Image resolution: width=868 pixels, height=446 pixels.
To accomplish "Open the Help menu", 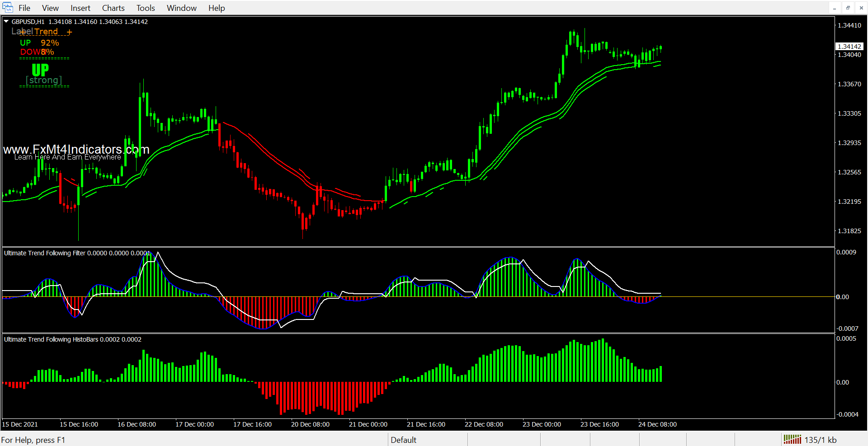I will 217,8.
